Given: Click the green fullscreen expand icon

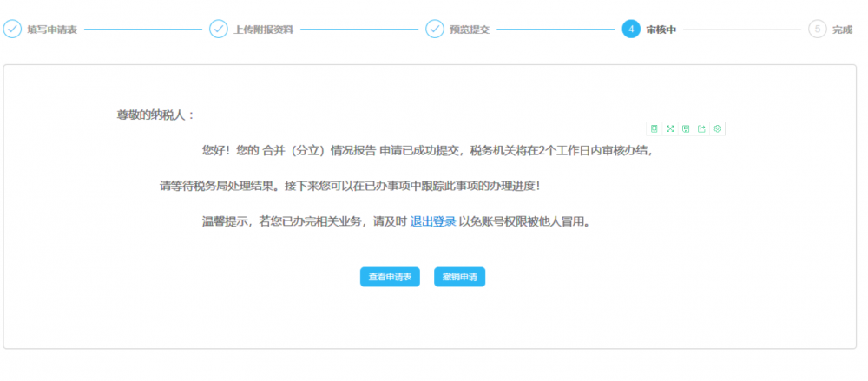Looking at the screenshot, I should tap(669, 128).
